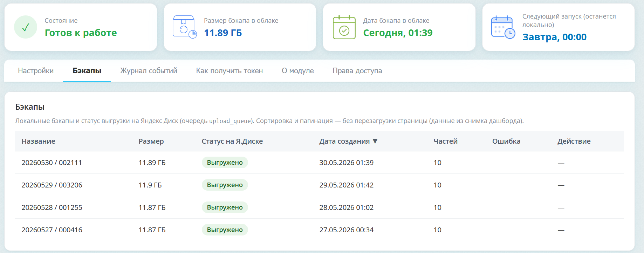Select backup name 20260529 / 003206
This screenshot has height=253, width=644.
tap(52, 185)
